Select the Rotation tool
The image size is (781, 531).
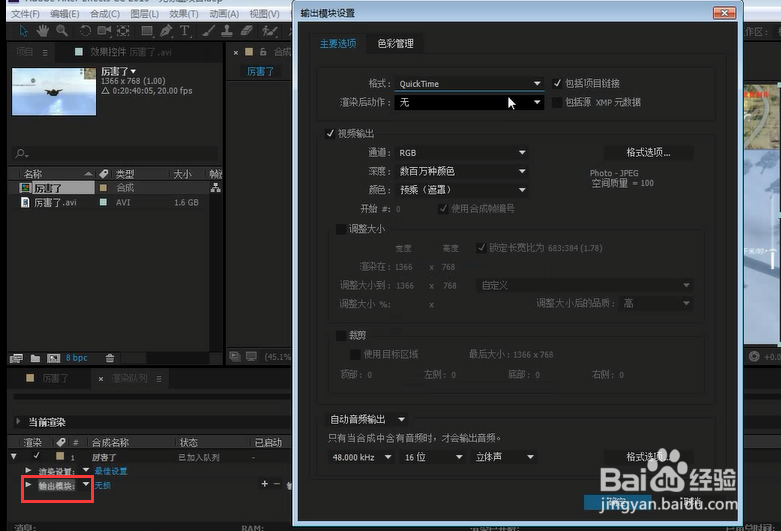tap(85, 31)
